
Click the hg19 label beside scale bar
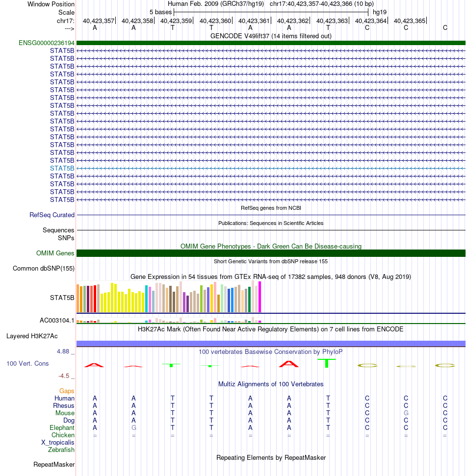point(380,12)
